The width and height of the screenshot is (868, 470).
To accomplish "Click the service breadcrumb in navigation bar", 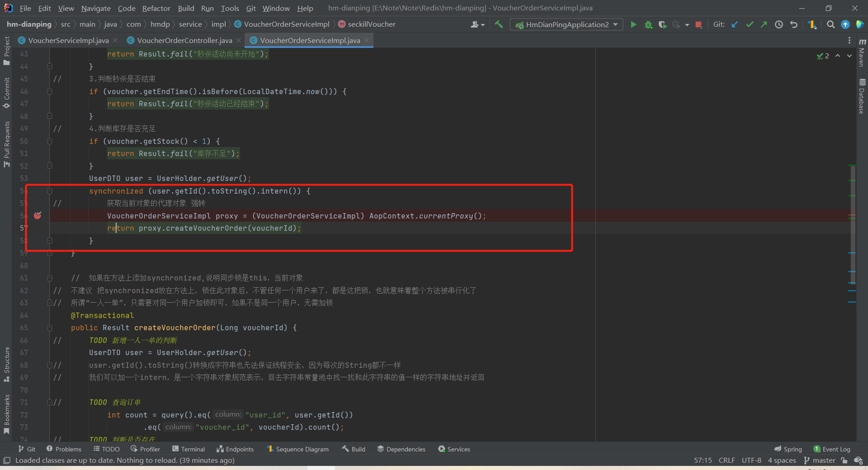I will [x=190, y=24].
